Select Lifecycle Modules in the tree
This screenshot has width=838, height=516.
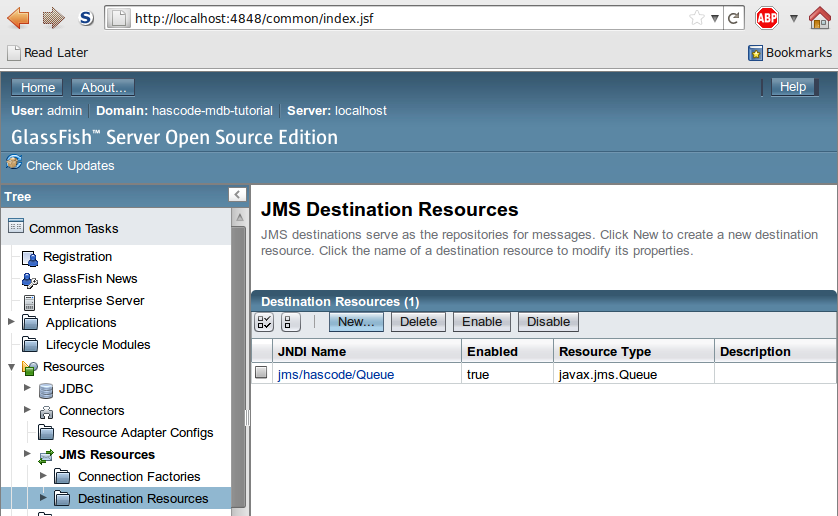tap(98, 344)
